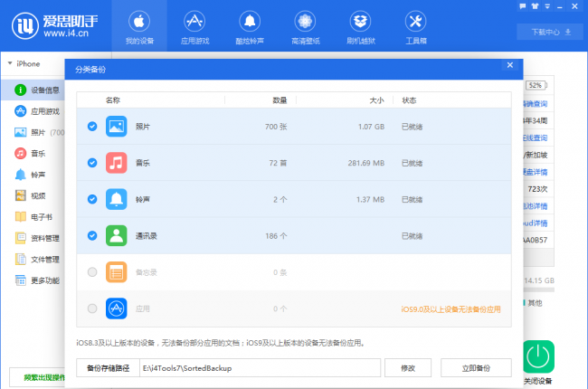Click the 数量 column header
The height and width of the screenshot is (389, 588).
click(280, 100)
